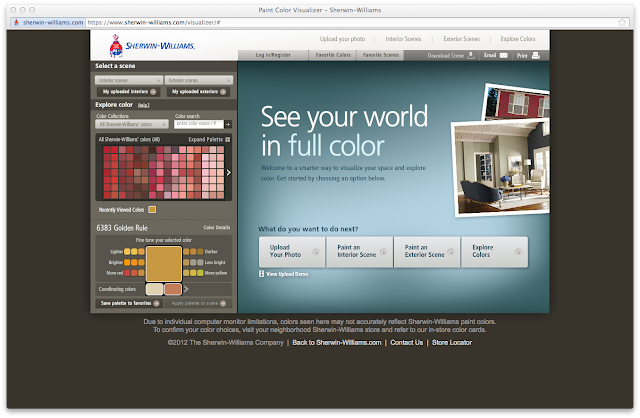
Task: Pick first Lighter swatch next to label
Action: pos(127,251)
